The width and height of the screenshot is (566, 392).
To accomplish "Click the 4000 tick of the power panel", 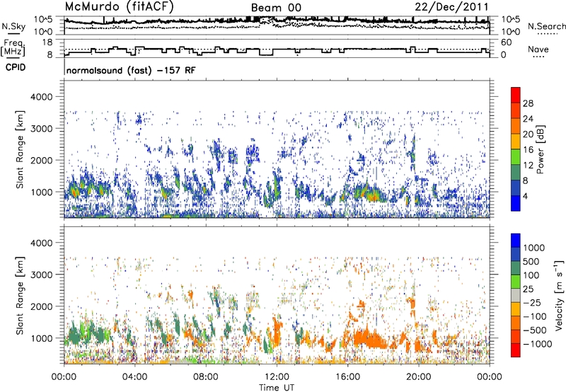I will (x=43, y=97).
